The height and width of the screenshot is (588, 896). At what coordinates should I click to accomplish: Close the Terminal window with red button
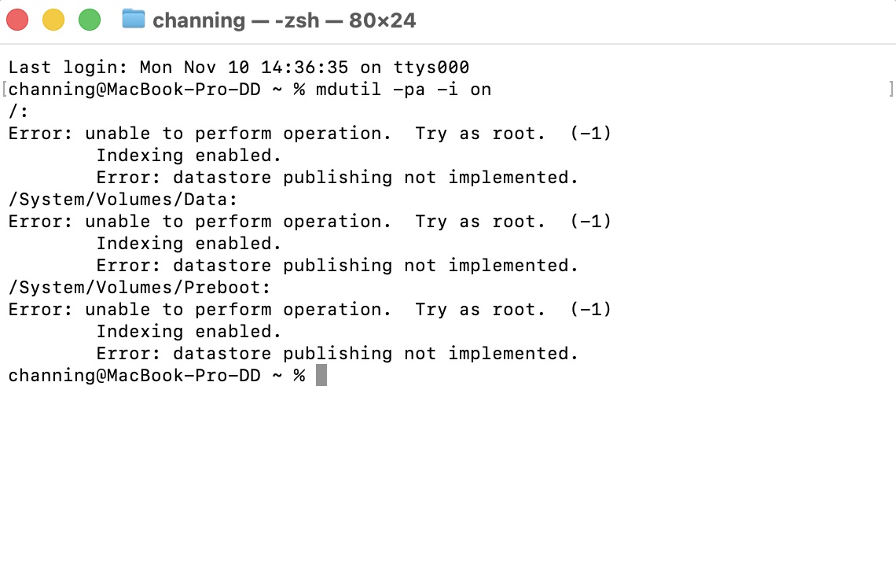(x=17, y=20)
